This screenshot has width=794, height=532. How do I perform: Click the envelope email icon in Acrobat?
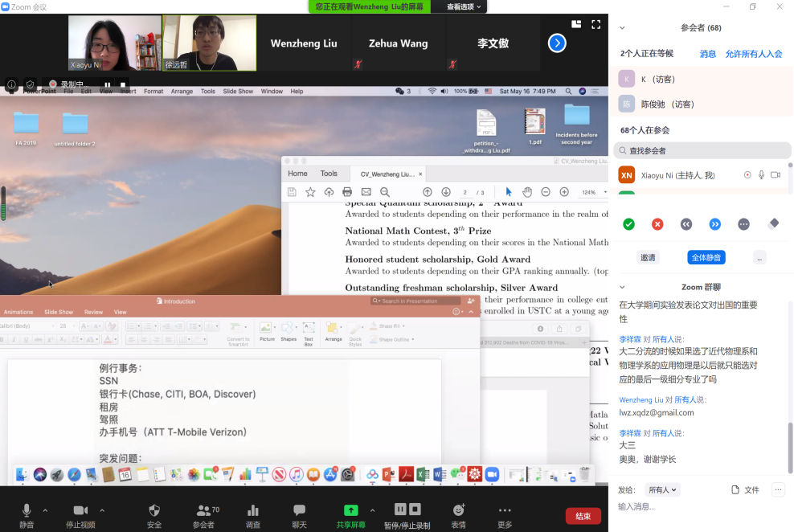(366, 192)
